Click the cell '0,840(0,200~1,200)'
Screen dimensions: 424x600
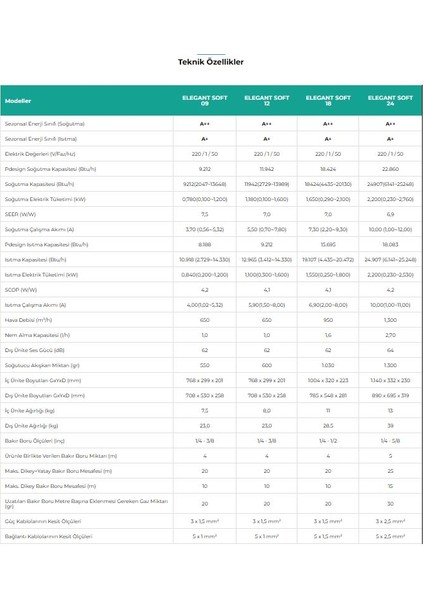205,275
